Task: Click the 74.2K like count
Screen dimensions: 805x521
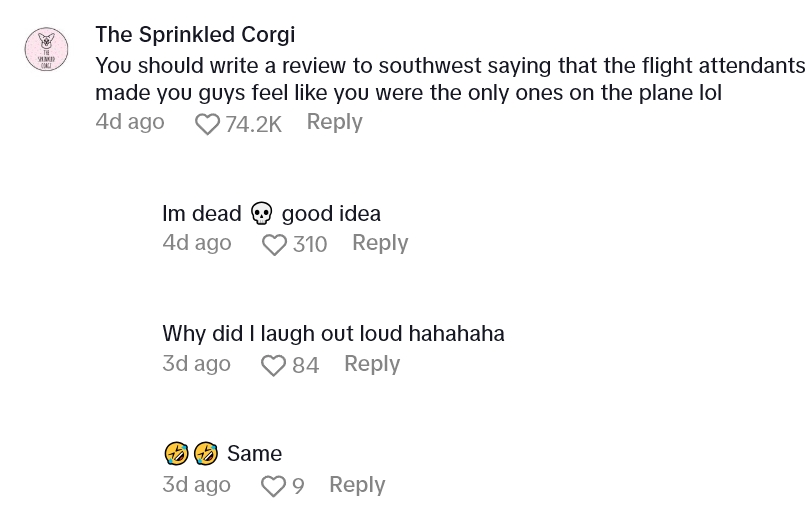Action: click(x=253, y=124)
